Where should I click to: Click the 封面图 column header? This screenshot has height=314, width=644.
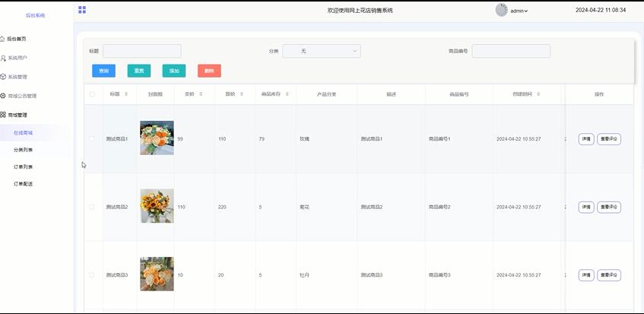pos(155,94)
